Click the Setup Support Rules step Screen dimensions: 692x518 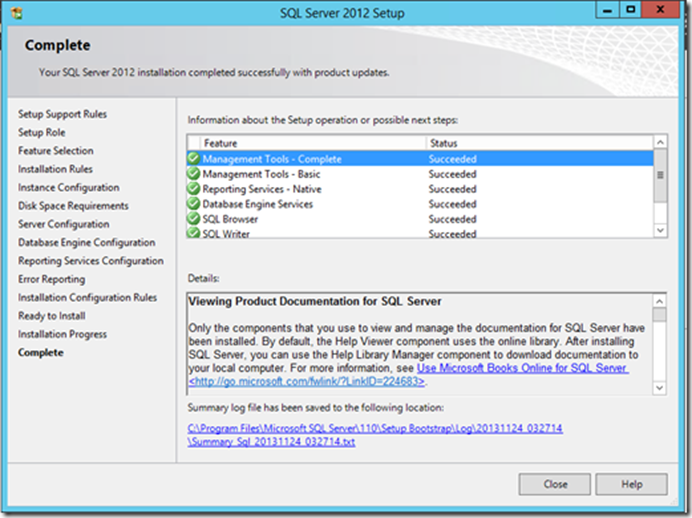tap(62, 114)
